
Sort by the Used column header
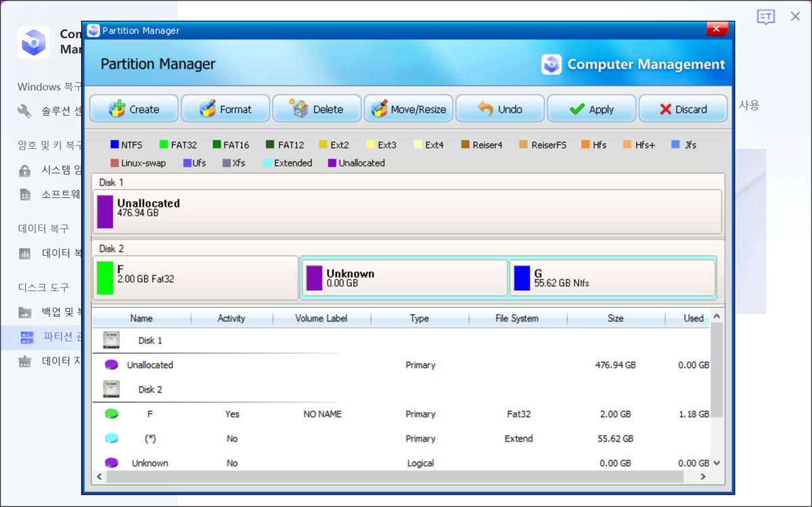[687, 318]
